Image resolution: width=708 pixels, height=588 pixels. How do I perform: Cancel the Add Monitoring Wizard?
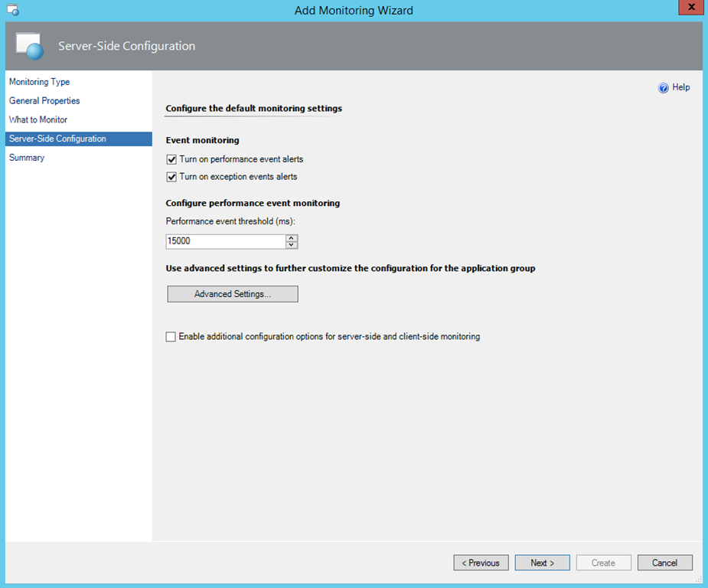click(x=664, y=563)
